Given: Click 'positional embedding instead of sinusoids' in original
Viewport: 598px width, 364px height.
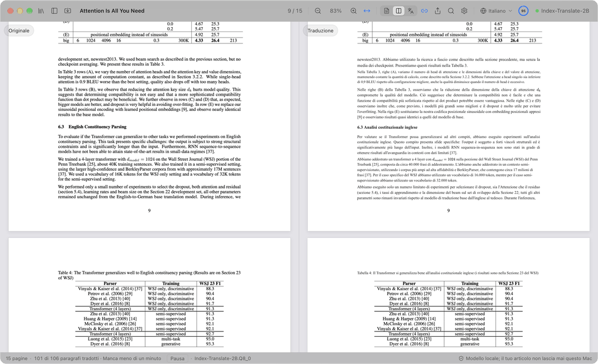Looking at the screenshot, I should 129,35.
